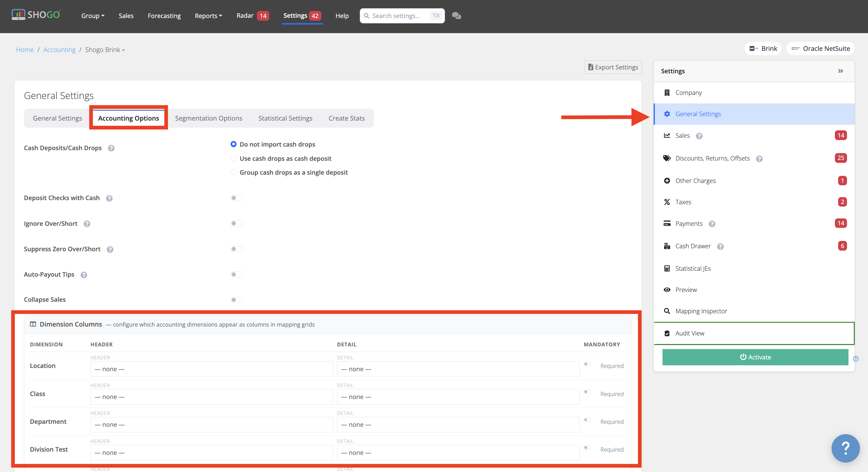Click the Other Charges plus-circle icon
868x472 pixels.
[667, 181]
